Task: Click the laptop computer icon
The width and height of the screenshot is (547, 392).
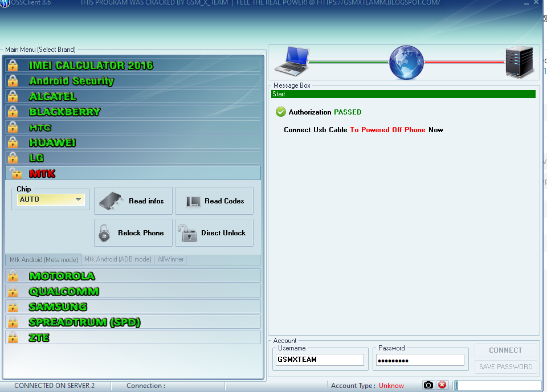Action: tap(292, 62)
